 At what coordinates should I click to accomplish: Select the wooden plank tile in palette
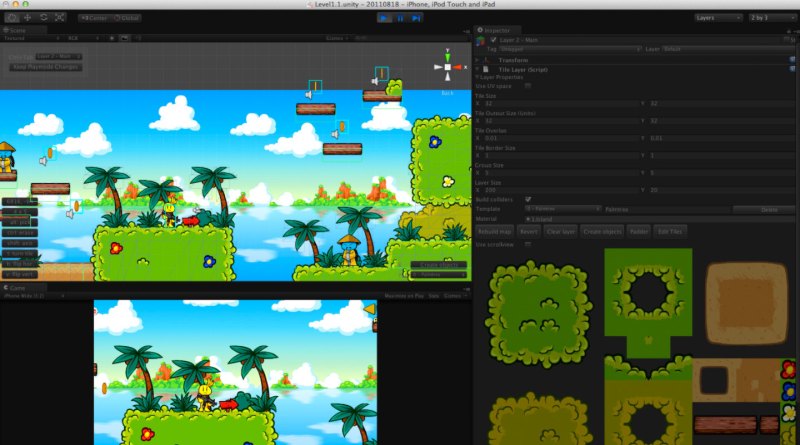point(725,425)
